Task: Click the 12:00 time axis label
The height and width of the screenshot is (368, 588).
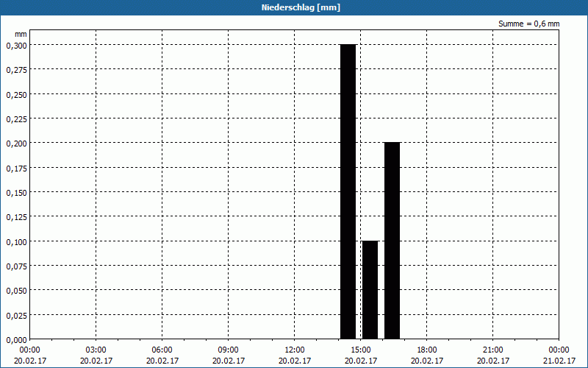Action: coord(295,350)
